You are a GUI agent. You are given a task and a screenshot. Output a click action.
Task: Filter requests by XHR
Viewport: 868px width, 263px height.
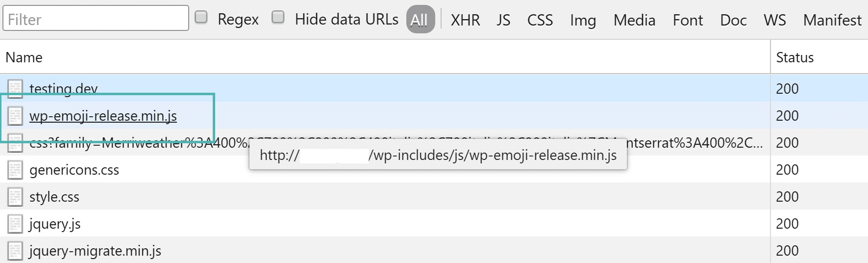pyautogui.click(x=465, y=20)
